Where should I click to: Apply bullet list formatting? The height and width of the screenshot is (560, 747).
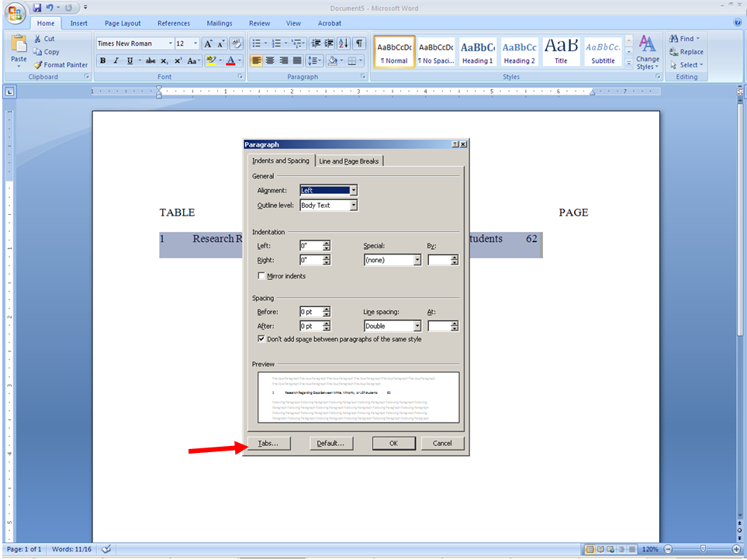tap(257, 43)
